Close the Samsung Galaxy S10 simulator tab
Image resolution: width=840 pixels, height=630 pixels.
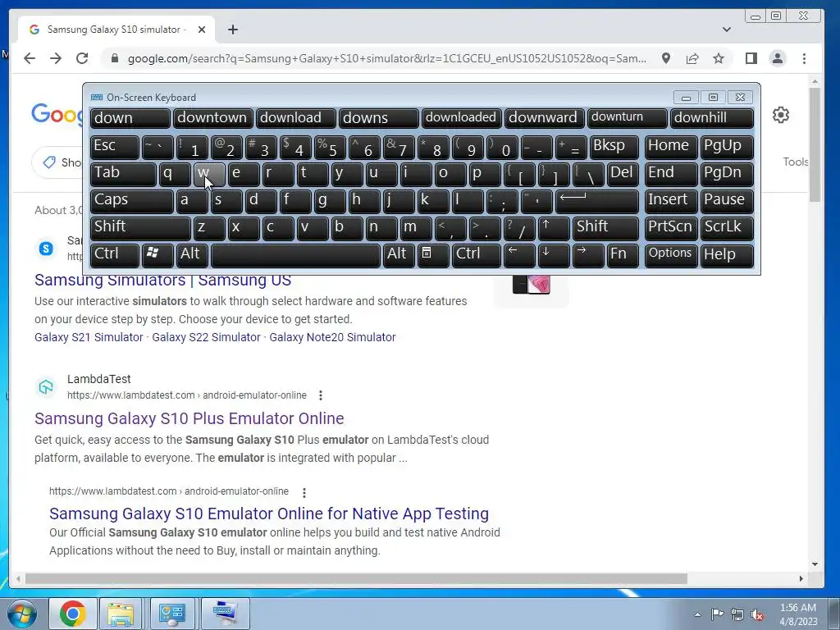pyautogui.click(x=202, y=30)
